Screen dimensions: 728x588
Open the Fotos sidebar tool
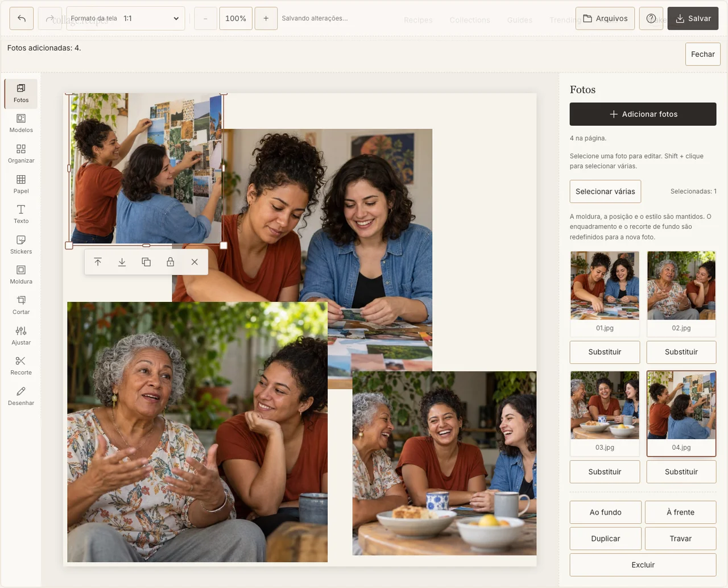point(21,93)
